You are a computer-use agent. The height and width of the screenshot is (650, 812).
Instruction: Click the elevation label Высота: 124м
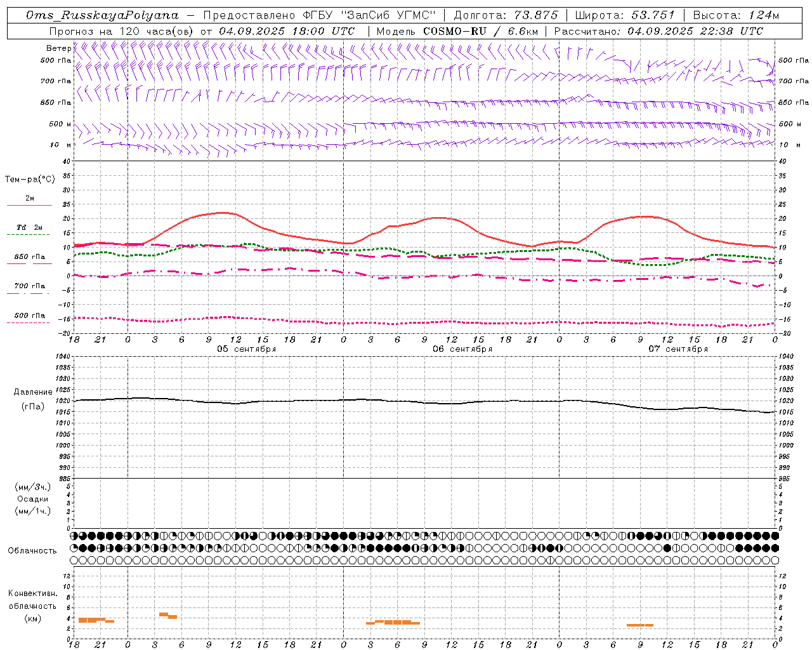click(736, 15)
